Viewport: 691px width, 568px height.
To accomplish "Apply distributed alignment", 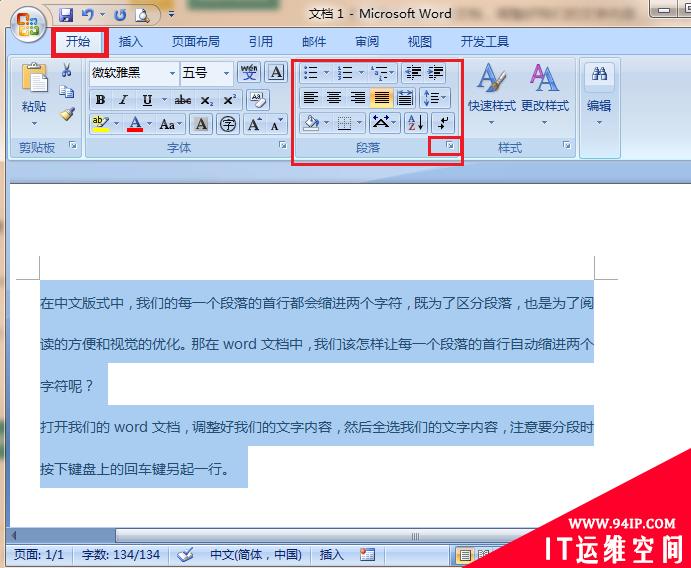I will point(405,97).
